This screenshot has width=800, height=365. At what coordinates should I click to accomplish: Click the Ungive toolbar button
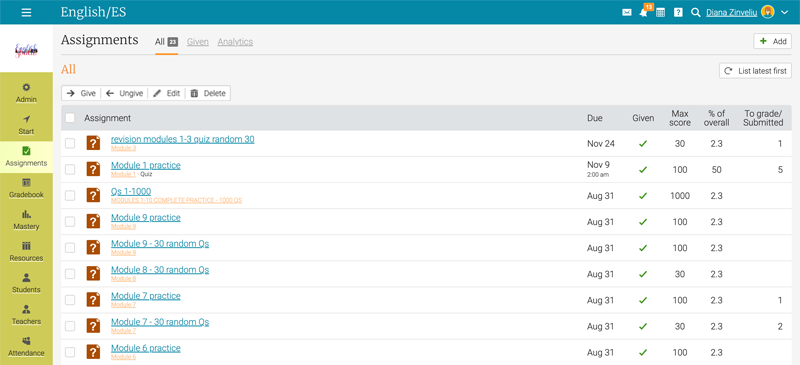tap(124, 93)
